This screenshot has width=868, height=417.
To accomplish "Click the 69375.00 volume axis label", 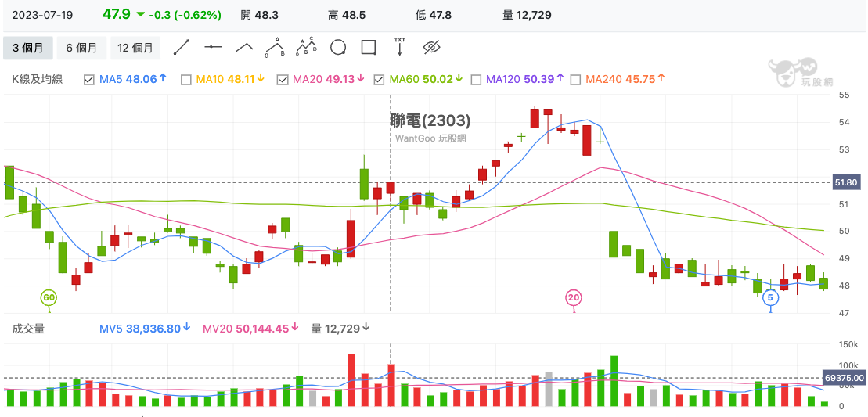I will tap(845, 379).
